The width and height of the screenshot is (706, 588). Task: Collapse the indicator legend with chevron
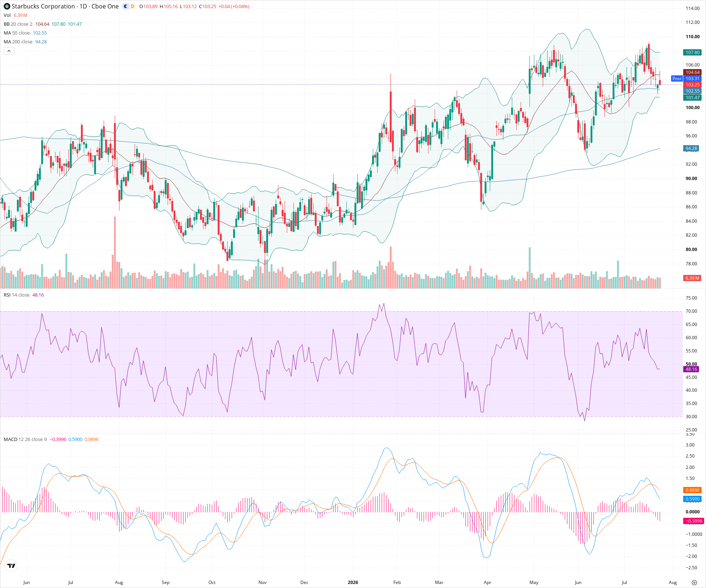point(9,51)
